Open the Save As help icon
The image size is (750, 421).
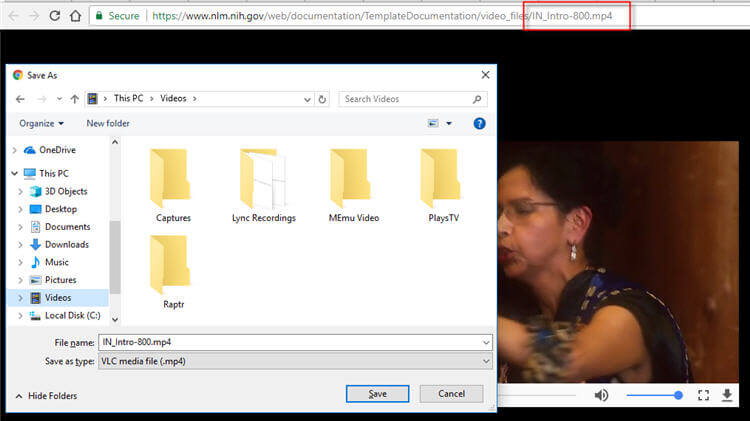click(479, 123)
